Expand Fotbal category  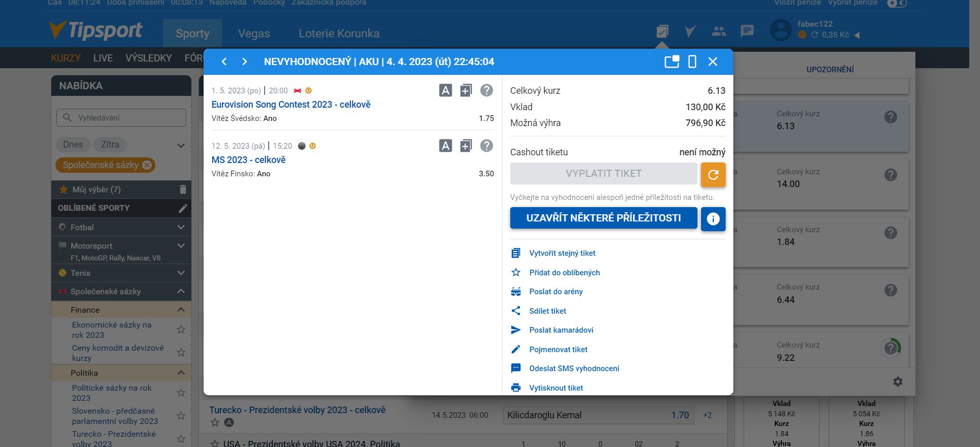pos(181,227)
